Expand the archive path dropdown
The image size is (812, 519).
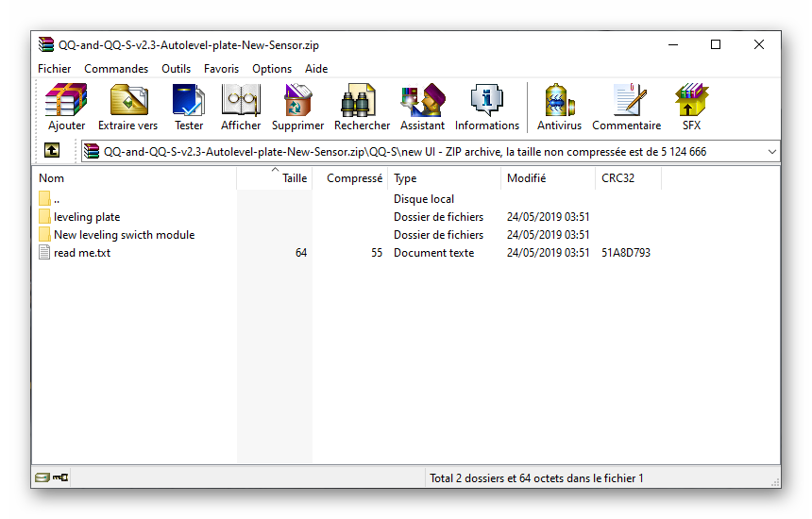tap(771, 152)
